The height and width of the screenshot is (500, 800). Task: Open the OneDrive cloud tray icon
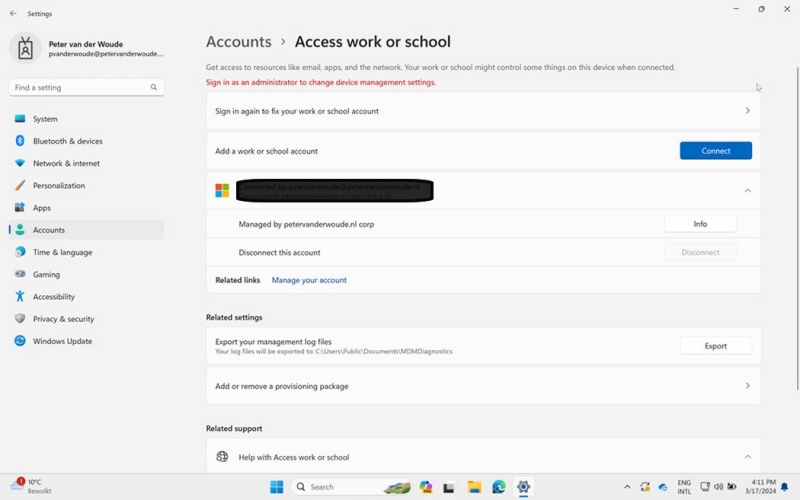point(663,487)
